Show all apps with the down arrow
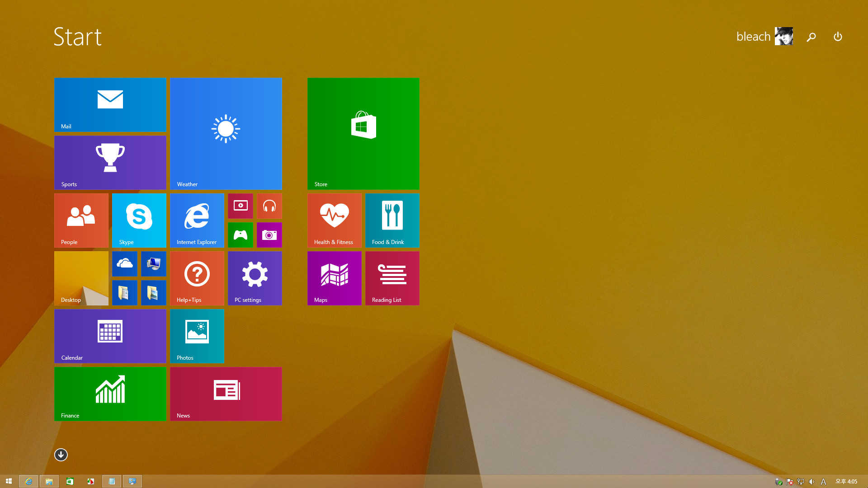Screen dimensions: 868x488 pos(61,455)
